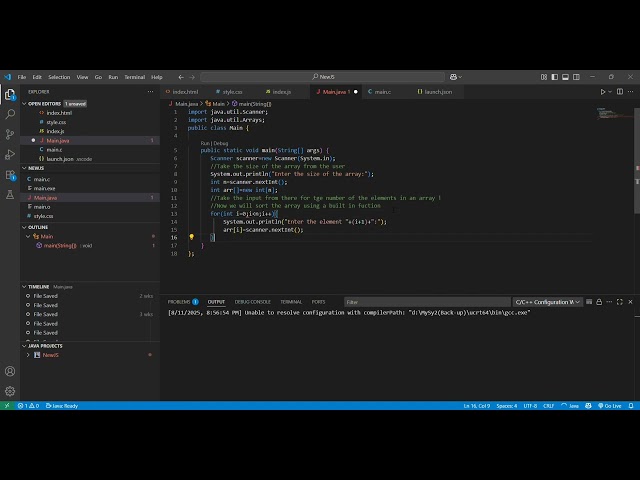640x480 pixels.
Task: Open the C/C++ Configuration output dropdown
Action: [547, 302]
